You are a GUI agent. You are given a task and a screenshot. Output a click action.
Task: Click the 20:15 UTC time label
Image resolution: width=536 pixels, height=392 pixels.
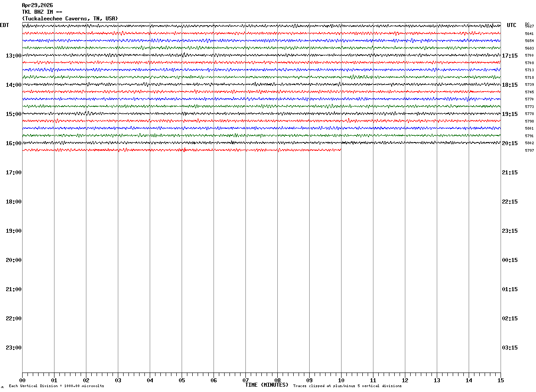510,143
